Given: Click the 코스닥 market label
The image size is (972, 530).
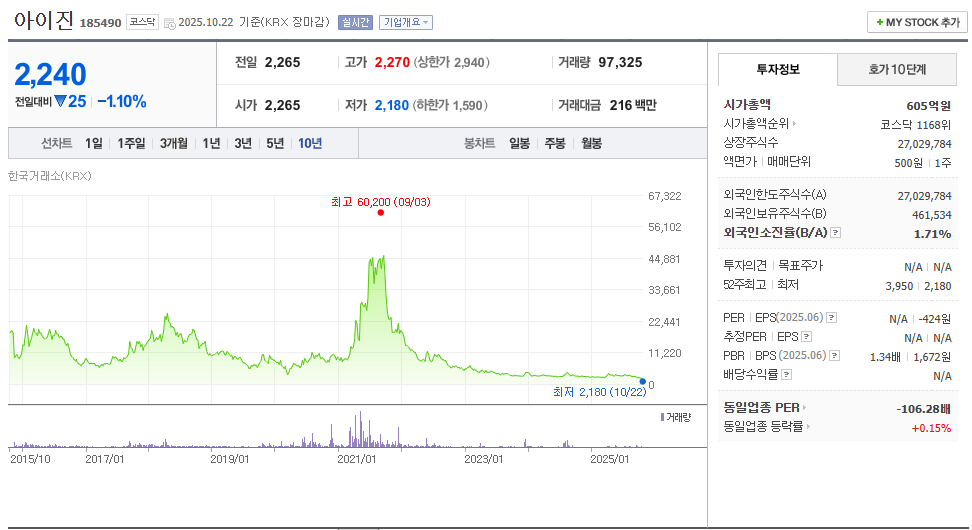Looking at the screenshot, I should tap(143, 22).
